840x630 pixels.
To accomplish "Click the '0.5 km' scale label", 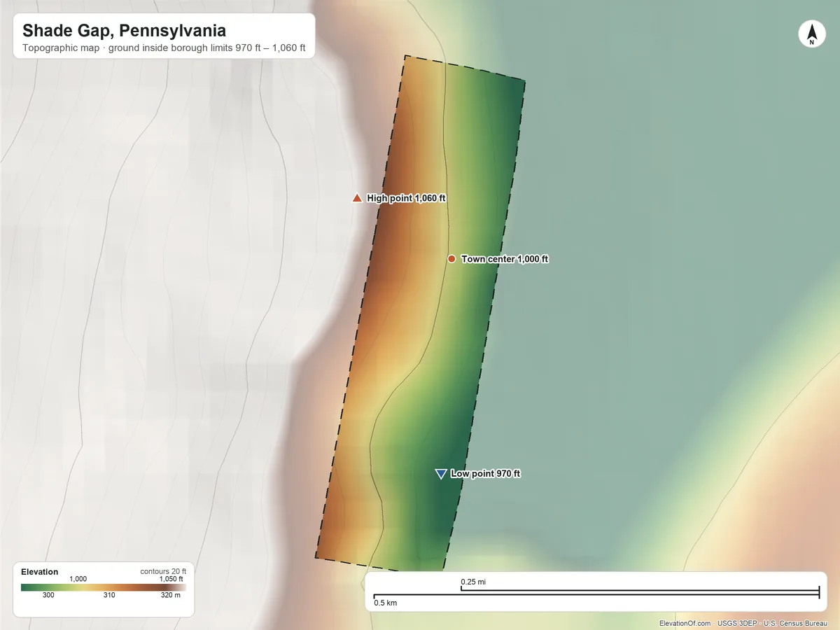I will pos(385,603).
